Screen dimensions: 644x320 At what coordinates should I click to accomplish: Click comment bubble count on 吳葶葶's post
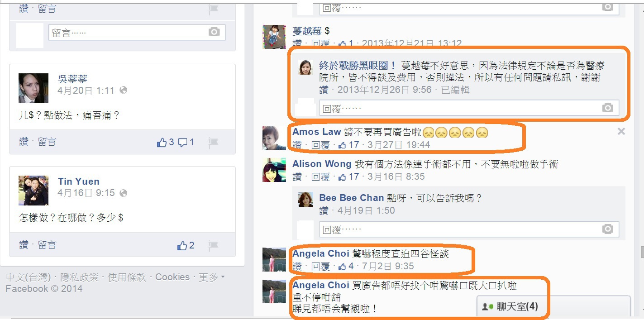point(186,142)
